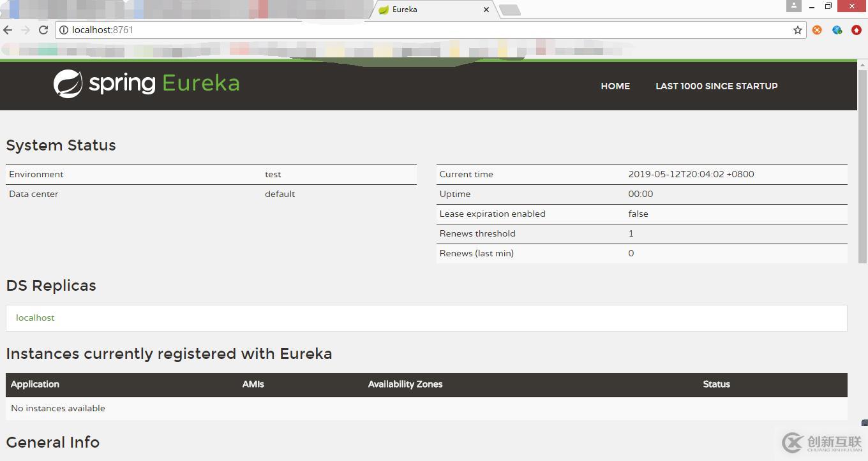
Task: Minimize the browser window
Action: click(x=812, y=6)
